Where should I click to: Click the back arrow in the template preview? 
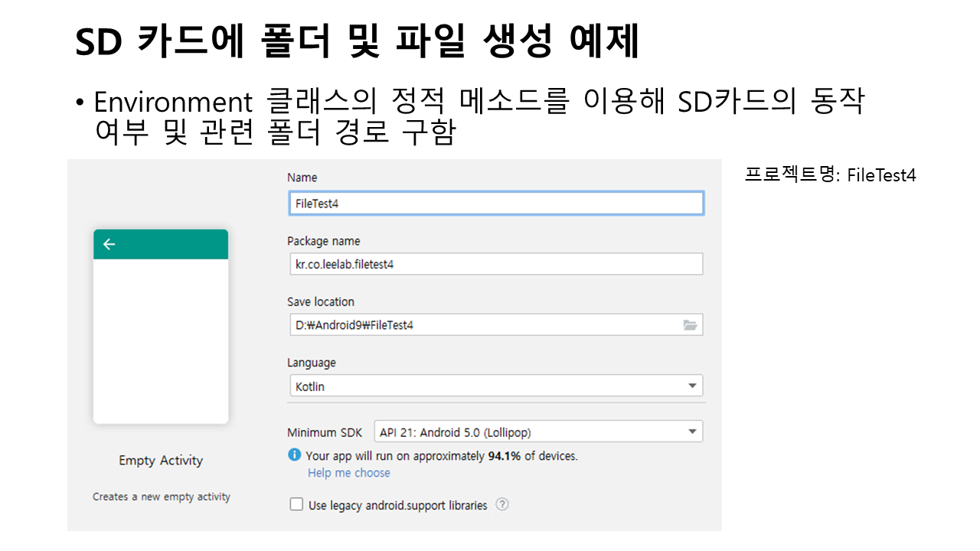click(x=109, y=244)
